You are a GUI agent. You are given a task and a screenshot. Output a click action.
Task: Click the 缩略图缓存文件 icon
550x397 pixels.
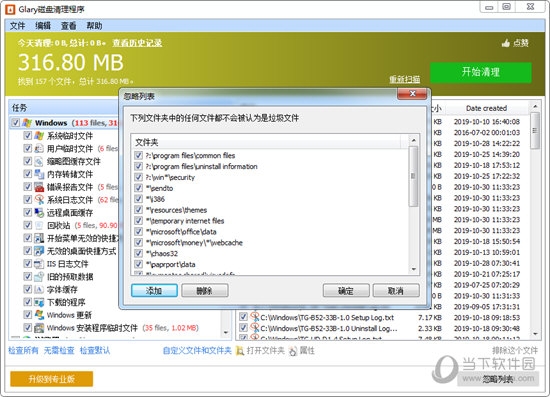pyautogui.click(x=39, y=161)
